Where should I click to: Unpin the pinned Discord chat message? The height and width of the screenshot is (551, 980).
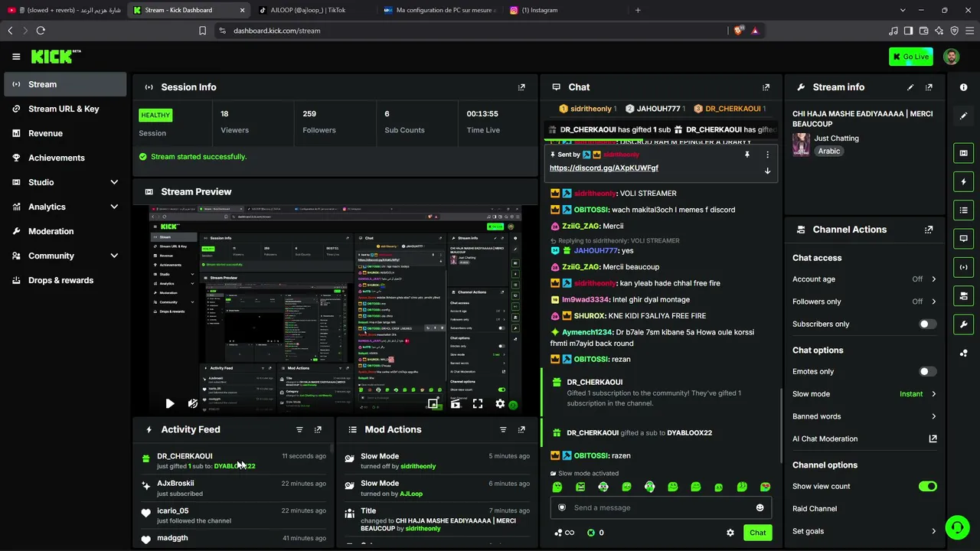click(746, 155)
